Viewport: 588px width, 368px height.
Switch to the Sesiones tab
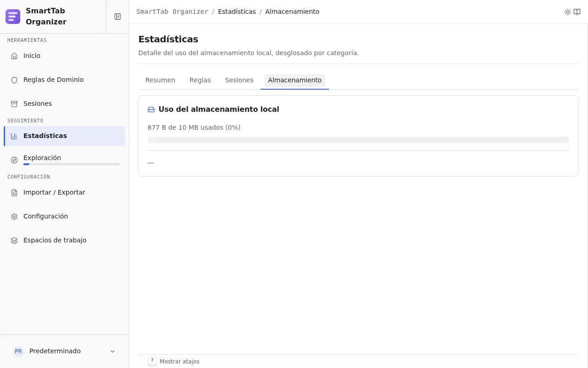coord(239,80)
